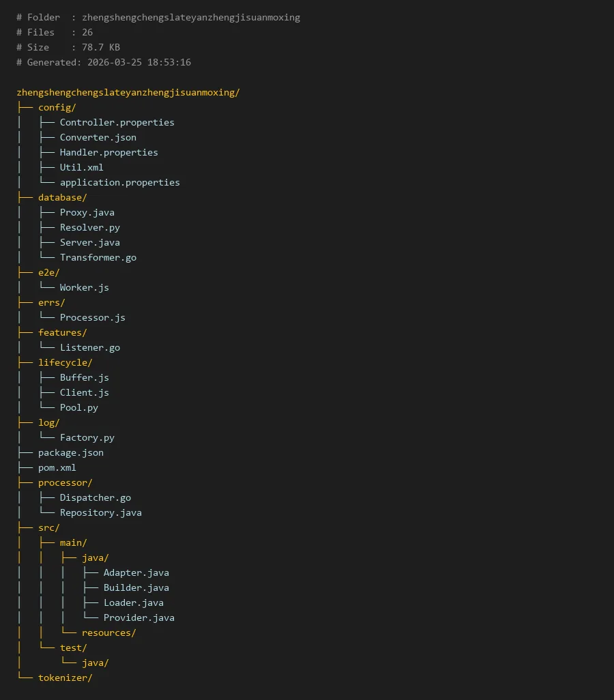Select the errs/ folder

pyautogui.click(x=51, y=302)
